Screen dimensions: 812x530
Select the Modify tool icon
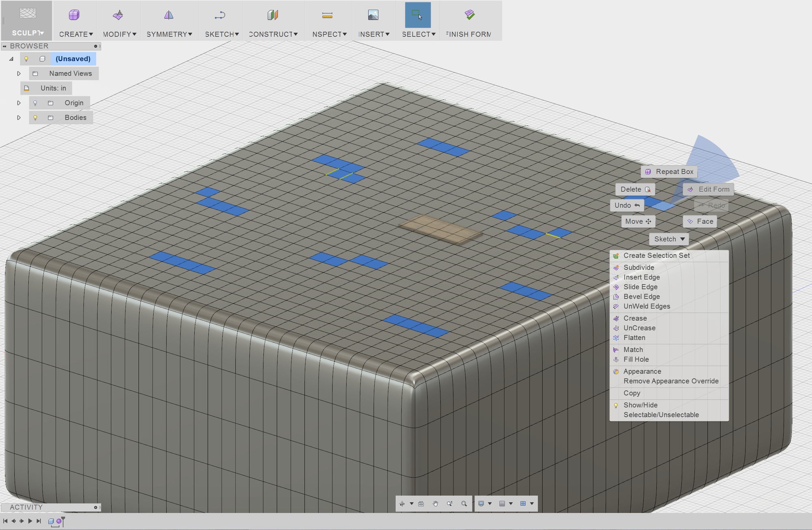[119, 15]
